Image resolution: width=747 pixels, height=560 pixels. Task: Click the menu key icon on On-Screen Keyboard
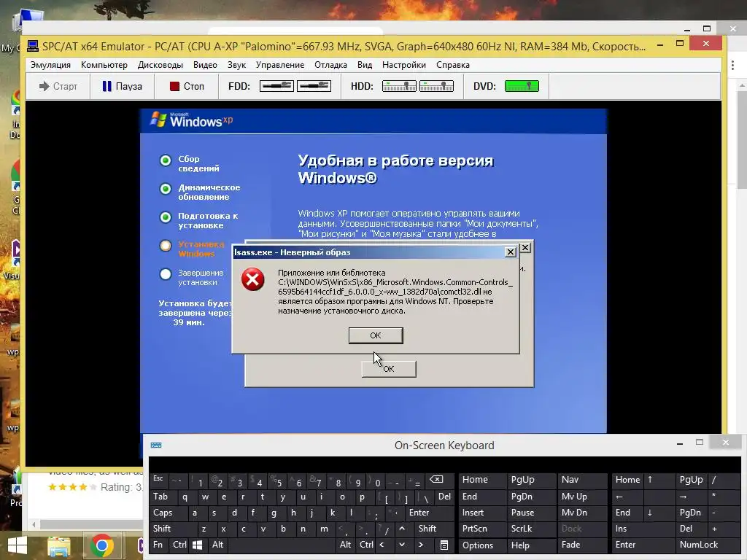[444, 545]
